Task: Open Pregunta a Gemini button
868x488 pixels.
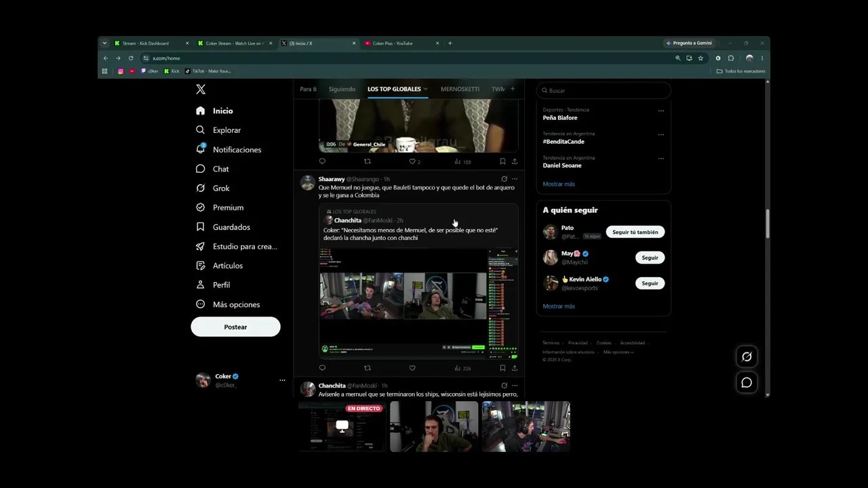Action: [x=688, y=43]
